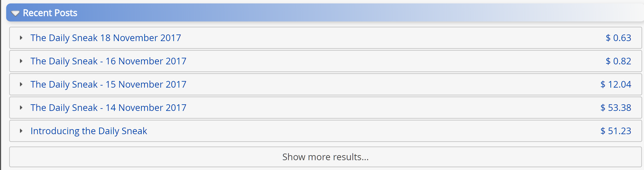Click the $ 53.38 payout value

615,108
